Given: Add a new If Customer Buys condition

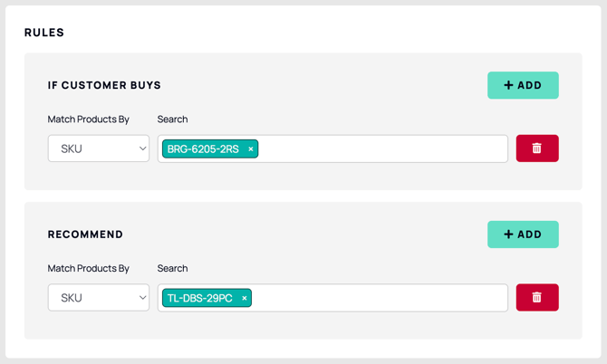Looking at the screenshot, I should point(523,85).
